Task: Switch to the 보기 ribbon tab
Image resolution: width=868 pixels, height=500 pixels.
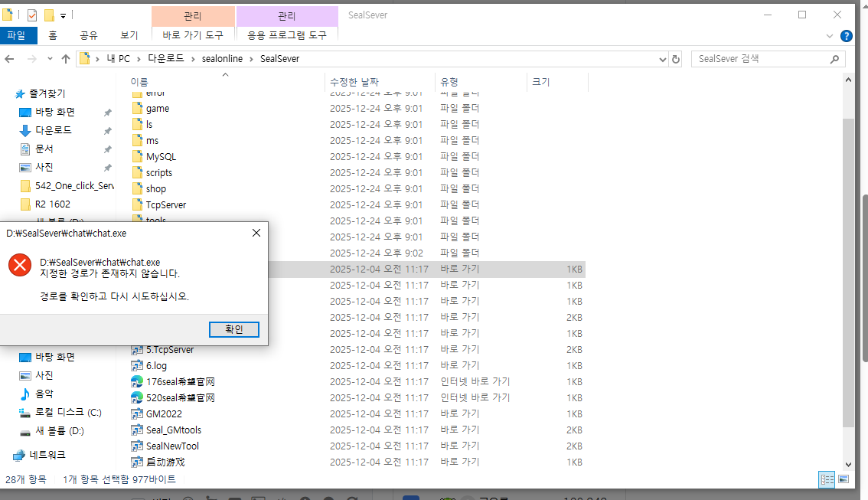Action: pos(129,35)
